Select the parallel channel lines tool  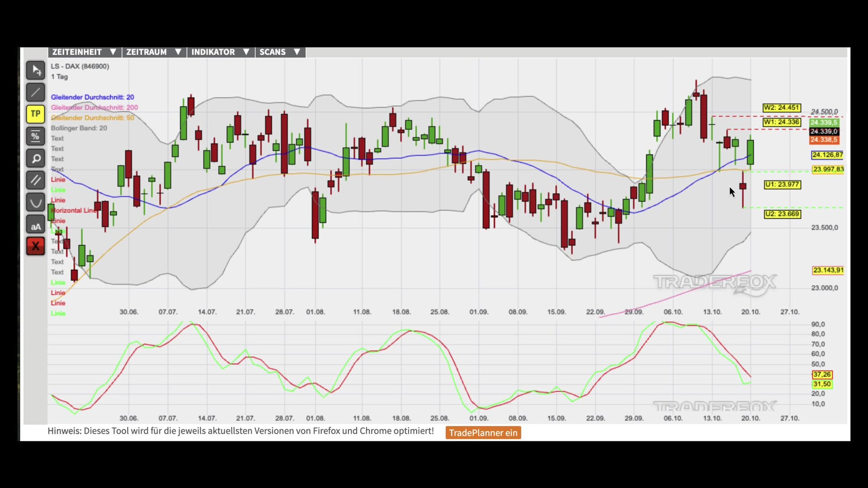[35, 180]
